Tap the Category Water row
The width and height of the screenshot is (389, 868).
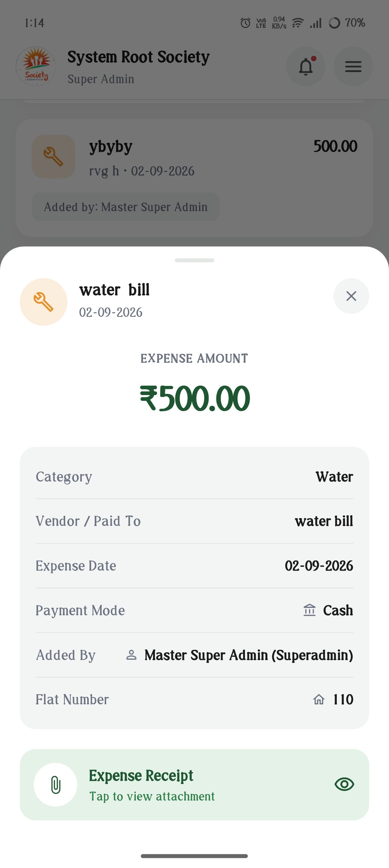tap(194, 477)
